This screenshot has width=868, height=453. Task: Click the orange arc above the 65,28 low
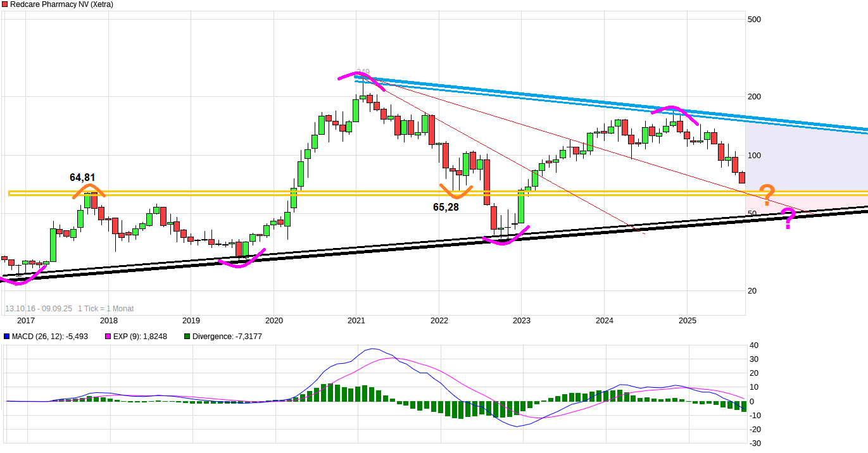(x=456, y=191)
